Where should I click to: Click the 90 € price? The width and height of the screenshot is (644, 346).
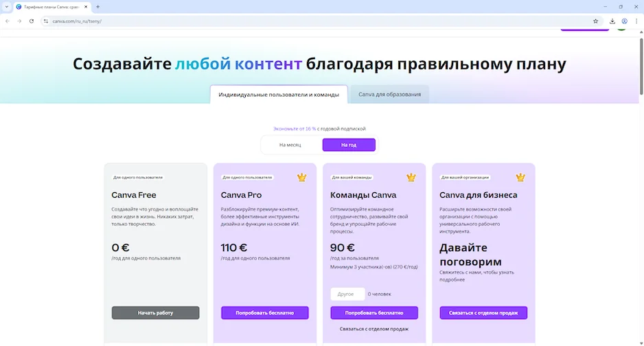point(343,248)
